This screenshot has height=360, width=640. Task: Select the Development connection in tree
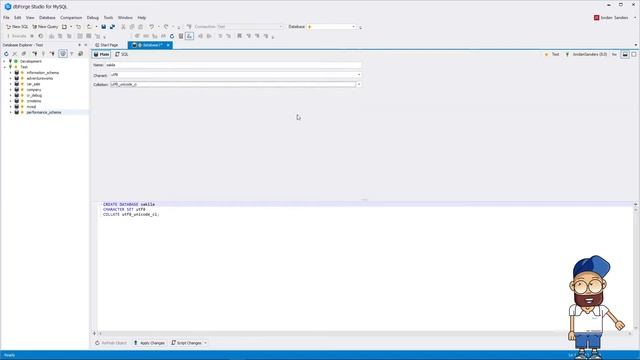tap(31, 61)
